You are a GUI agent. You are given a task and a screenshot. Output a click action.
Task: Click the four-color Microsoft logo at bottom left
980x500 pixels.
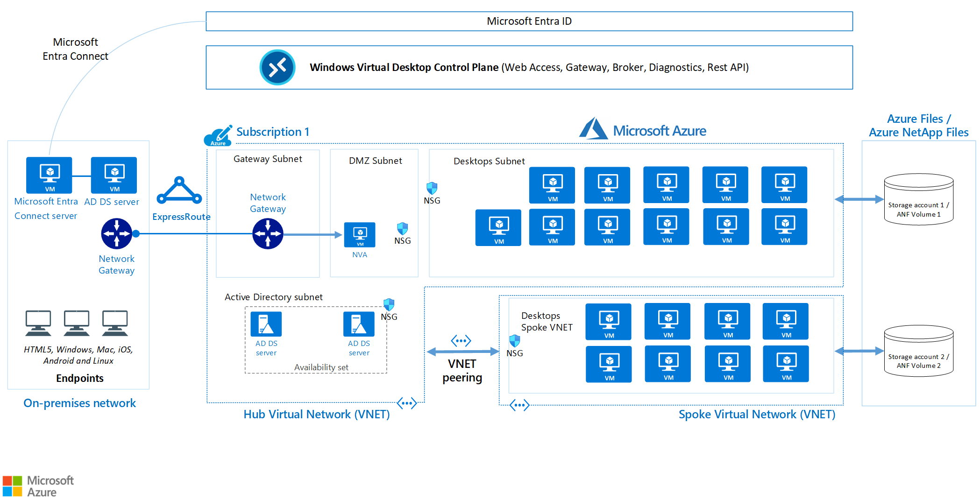13,486
